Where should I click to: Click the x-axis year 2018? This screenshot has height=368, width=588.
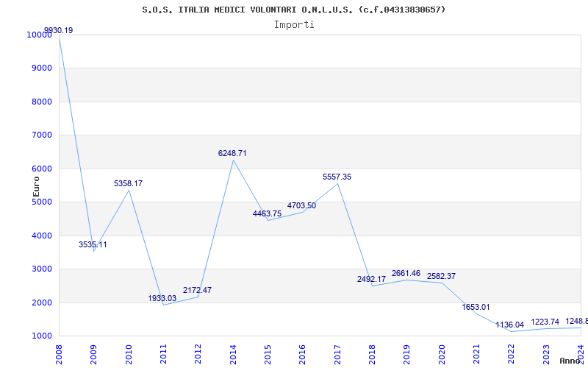click(x=373, y=354)
